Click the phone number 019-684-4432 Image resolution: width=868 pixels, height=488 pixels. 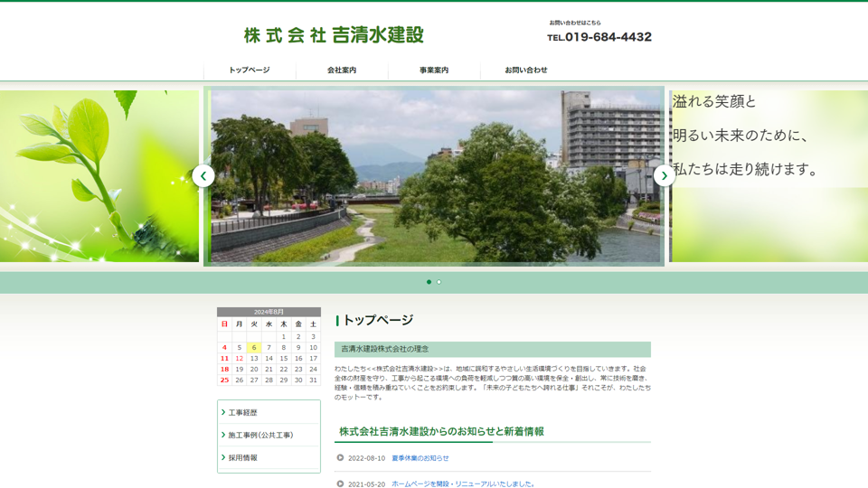point(599,37)
